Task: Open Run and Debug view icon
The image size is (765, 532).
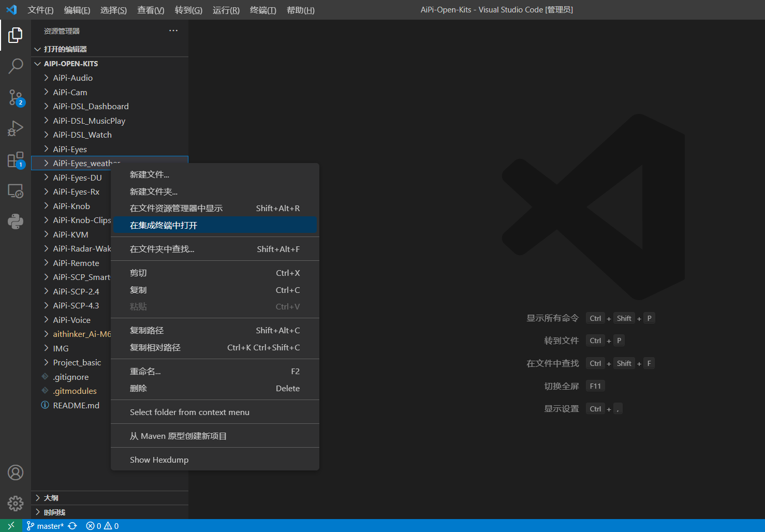Action: click(x=16, y=128)
